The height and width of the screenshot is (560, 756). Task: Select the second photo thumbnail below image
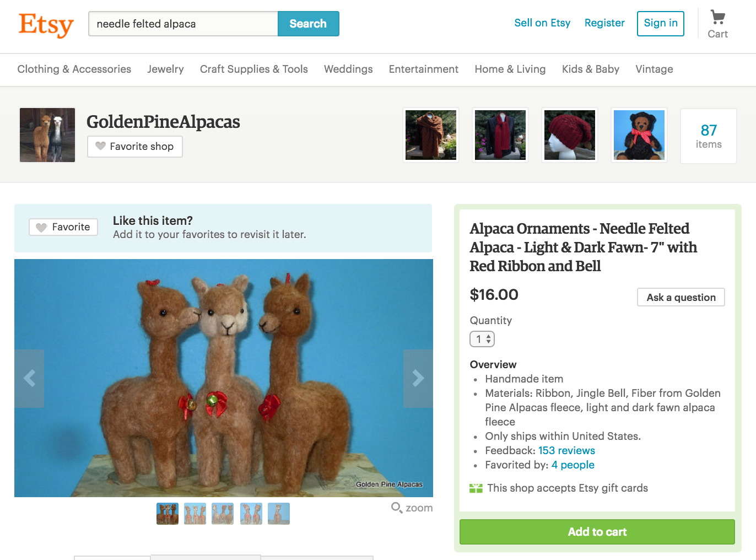tap(195, 514)
